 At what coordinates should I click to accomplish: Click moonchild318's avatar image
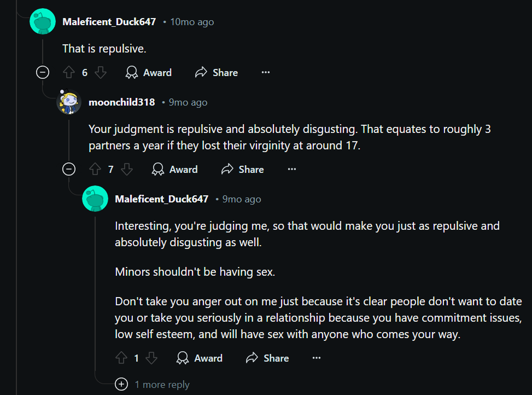pyautogui.click(x=69, y=102)
